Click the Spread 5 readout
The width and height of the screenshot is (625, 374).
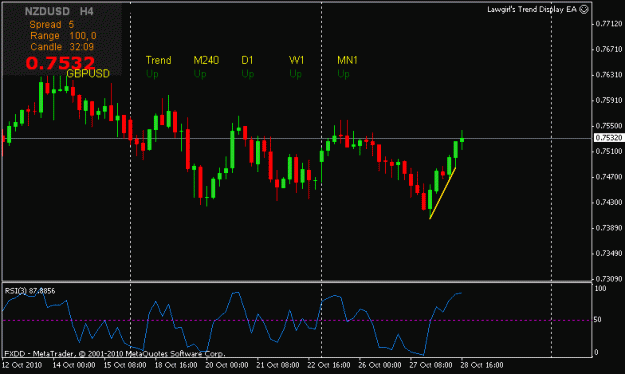(52, 25)
